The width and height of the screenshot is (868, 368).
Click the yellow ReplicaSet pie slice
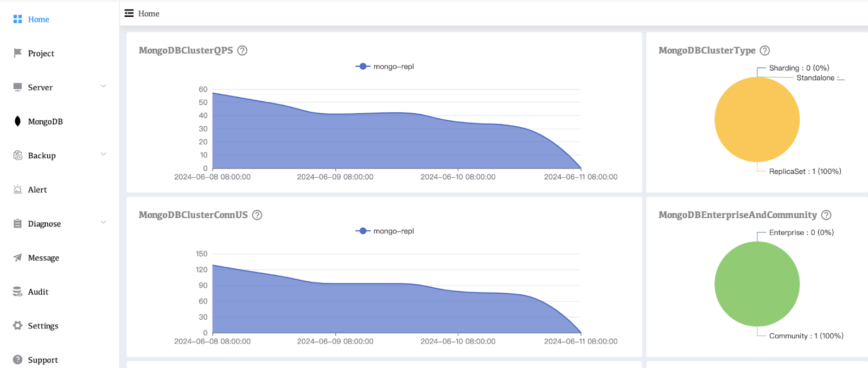click(x=757, y=120)
